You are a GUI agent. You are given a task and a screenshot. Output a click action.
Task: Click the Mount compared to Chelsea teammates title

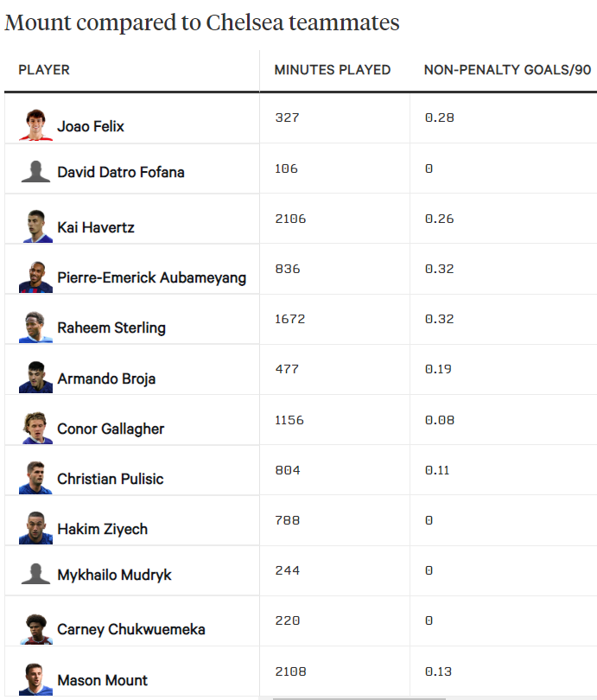[x=202, y=22]
